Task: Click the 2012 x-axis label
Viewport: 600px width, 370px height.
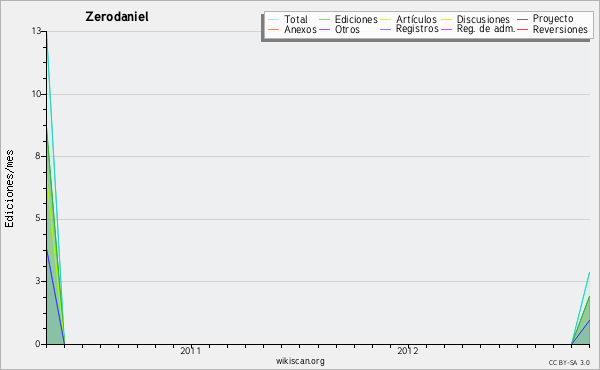Action: pyautogui.click(x=408, y=351)
